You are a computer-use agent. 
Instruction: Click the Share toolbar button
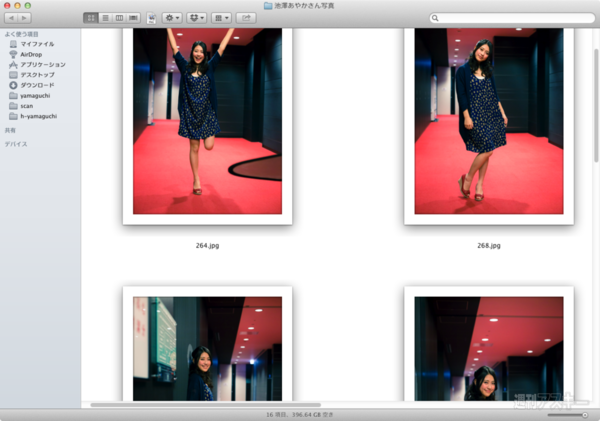246,18
